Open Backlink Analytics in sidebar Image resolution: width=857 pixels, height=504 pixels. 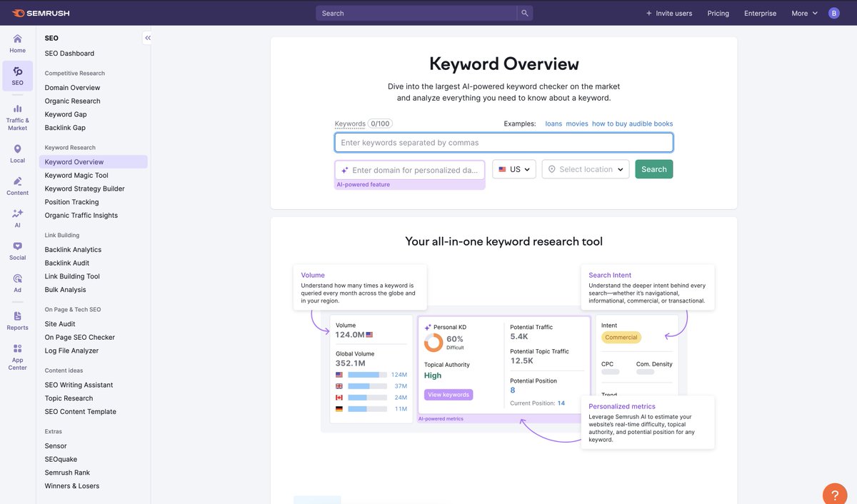(73, 250)
